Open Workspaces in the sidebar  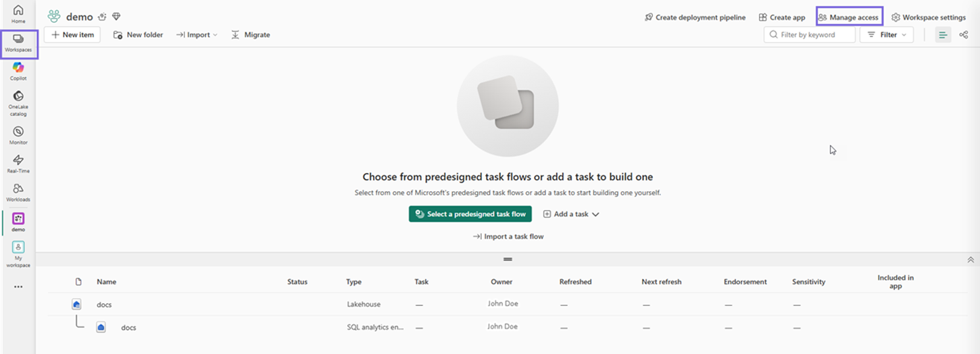pos(18,43)
